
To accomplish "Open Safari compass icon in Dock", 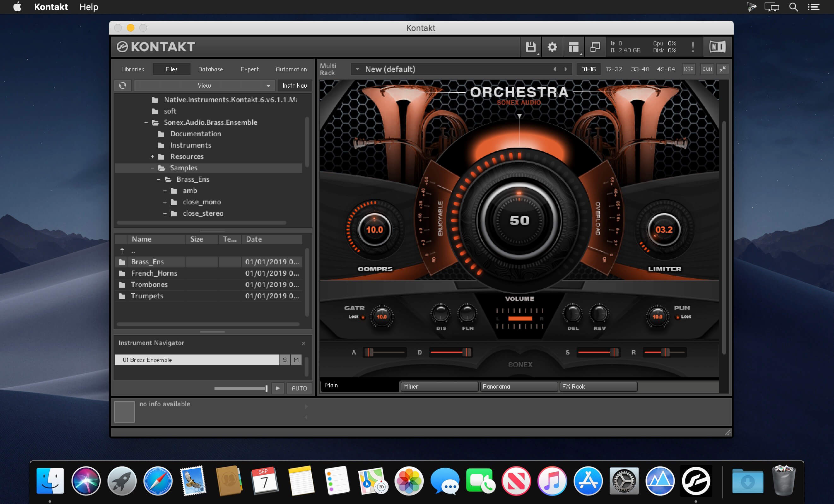I will (x=158, y=481).
